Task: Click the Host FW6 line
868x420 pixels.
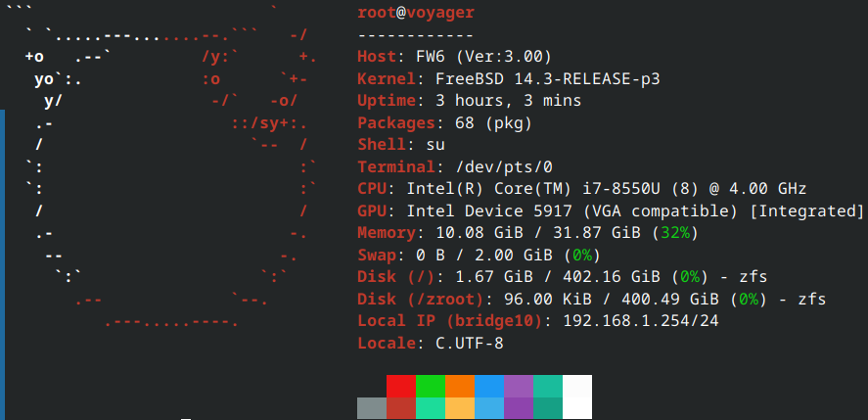Action: pyautogui.click(x=455, y=56)
